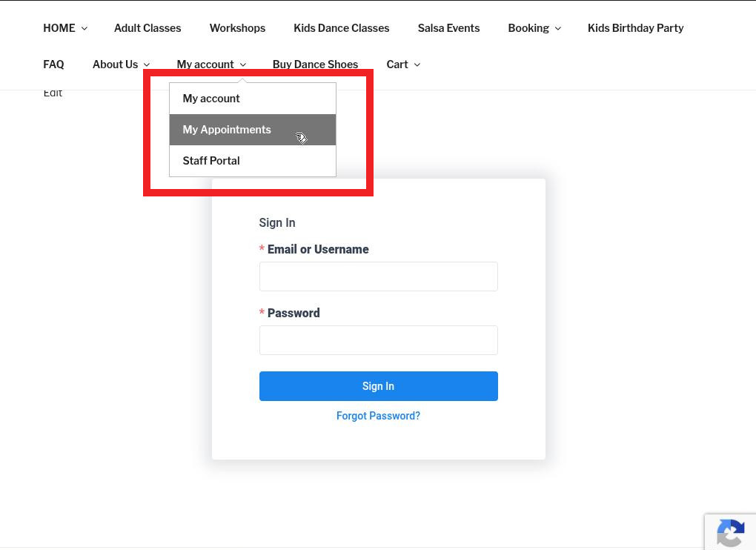The width and height of the screenshot is (756, 550).
Task: Go to Workshops menu item
Action: click(x=237, y=28)
